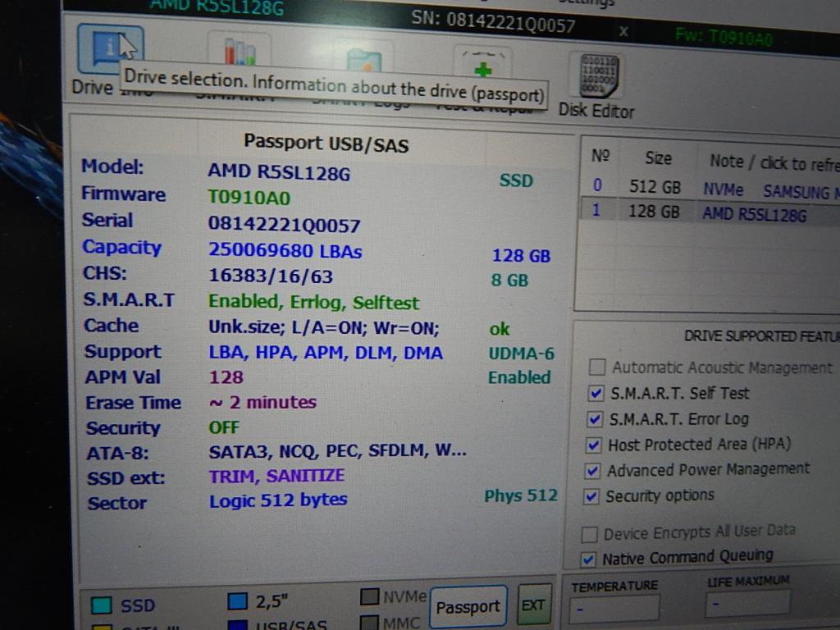Click the blue 2,5" legend swatch
This screenshot has height=630, width=840.
(x=237, y=601)
